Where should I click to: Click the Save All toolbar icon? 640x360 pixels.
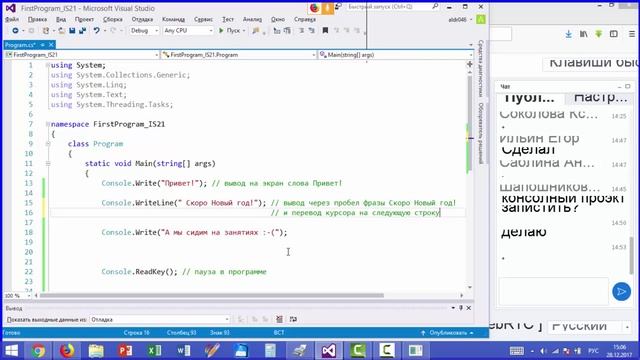pyautogui.click(x=82, y=31)
